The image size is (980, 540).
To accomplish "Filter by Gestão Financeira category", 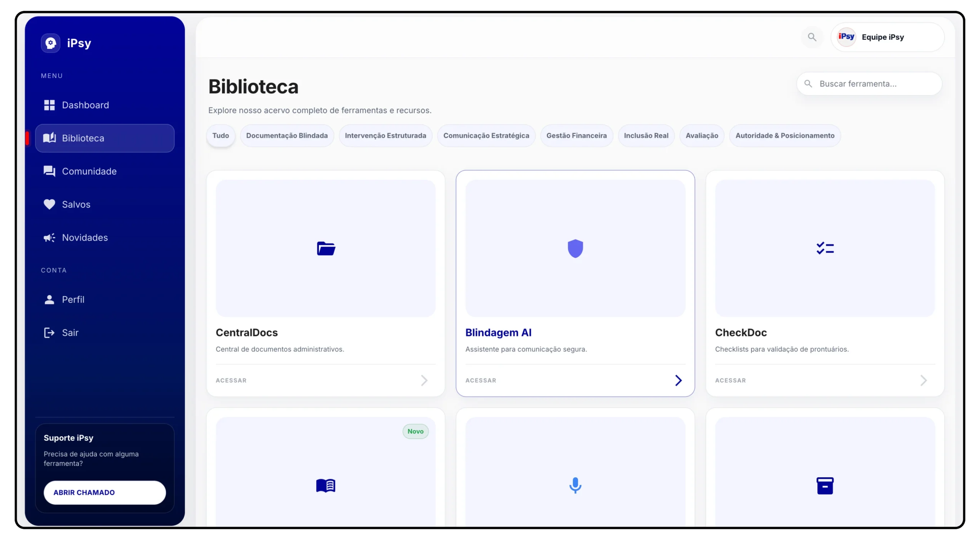I will click(x=576, y=136).
